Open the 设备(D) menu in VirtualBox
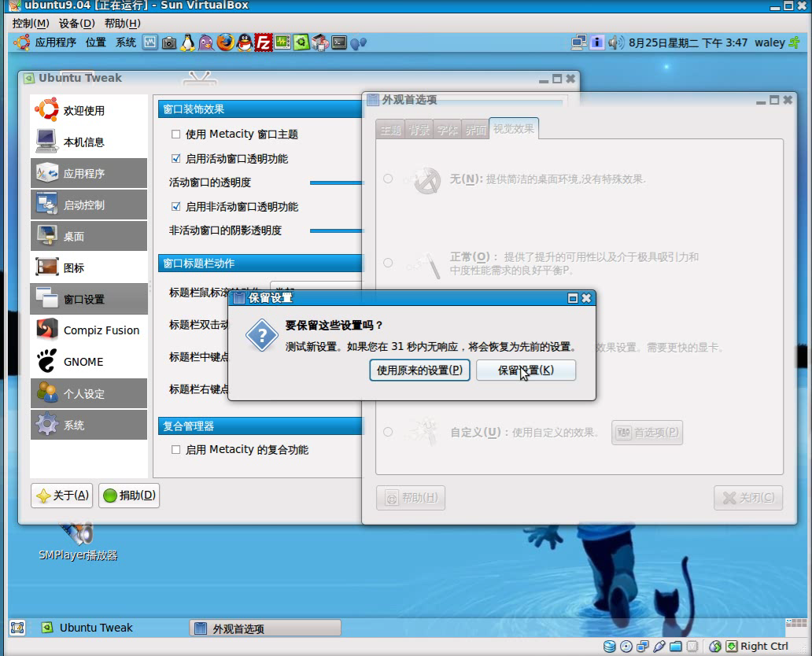 point(76,24)
